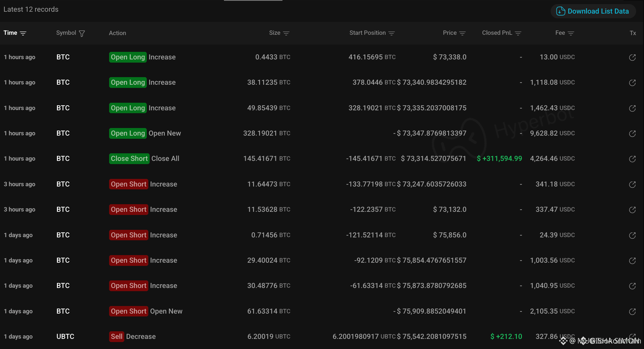Screen dimensions: 644x349
Task: Open Tx link for the 29.40024 BTC trade
Action: [x=632, y=260]
